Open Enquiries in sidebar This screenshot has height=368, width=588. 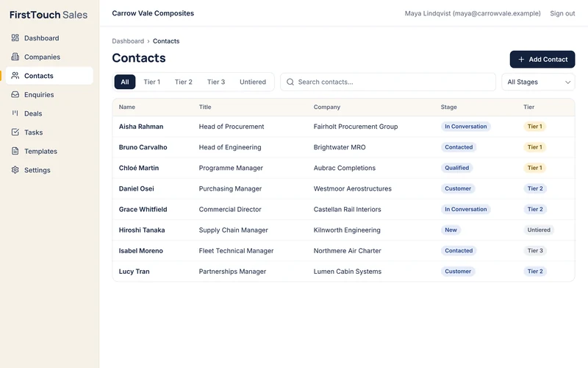click(49, 94)
